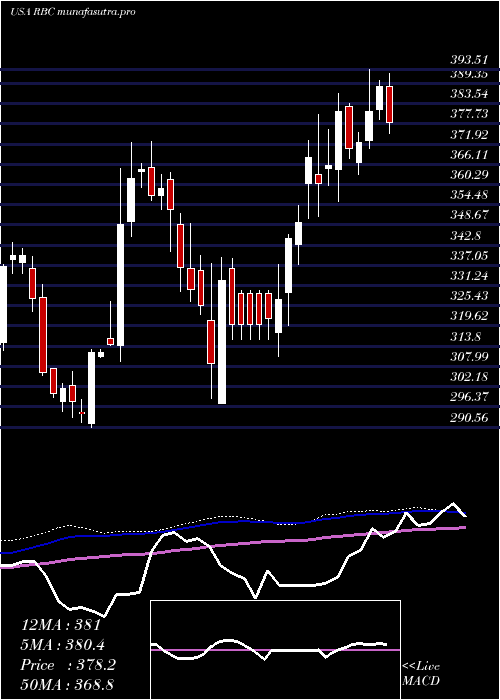Click the 366.11 price label
The width and height of the screenshot is (500, 700).
(469, 154)
